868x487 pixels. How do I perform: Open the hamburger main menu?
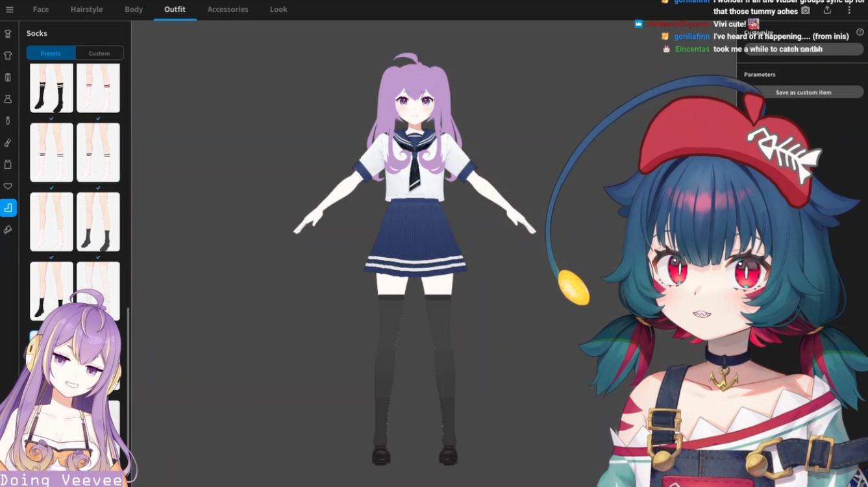[x=9, y=10]
